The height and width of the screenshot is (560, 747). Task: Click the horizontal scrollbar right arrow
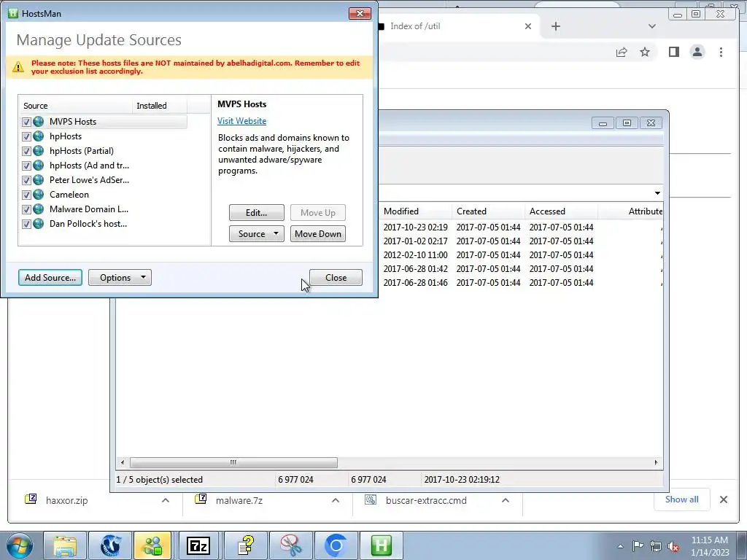tap(656, 462)
